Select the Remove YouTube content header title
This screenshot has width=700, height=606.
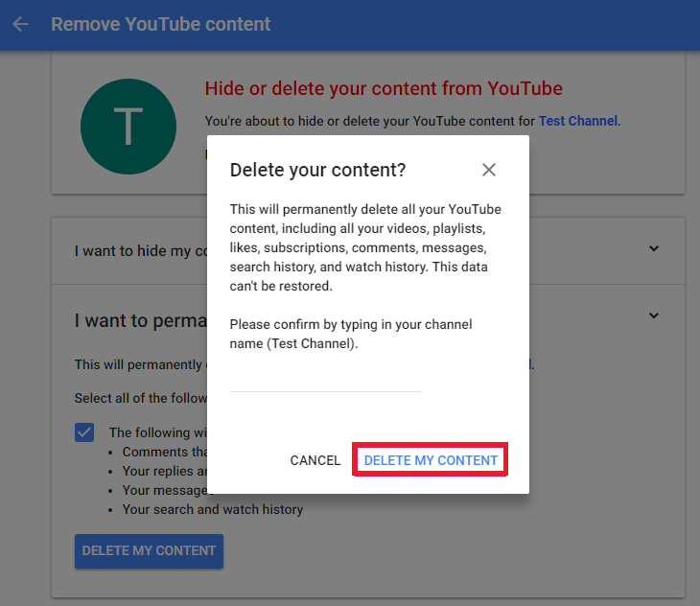click(161, 24)
